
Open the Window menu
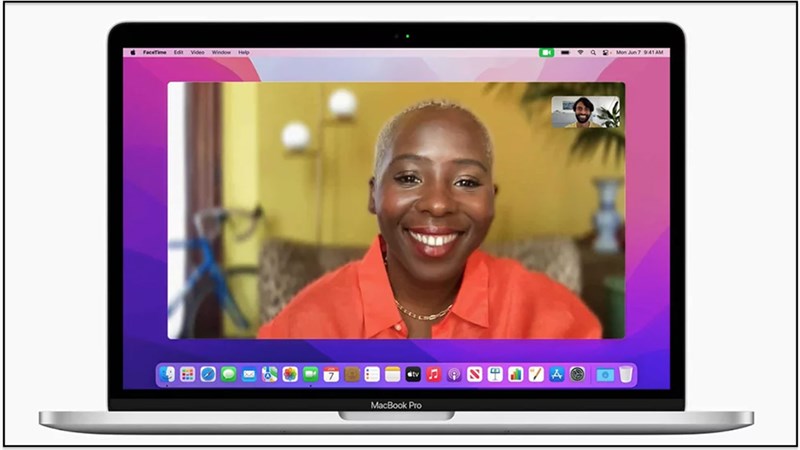221,52
